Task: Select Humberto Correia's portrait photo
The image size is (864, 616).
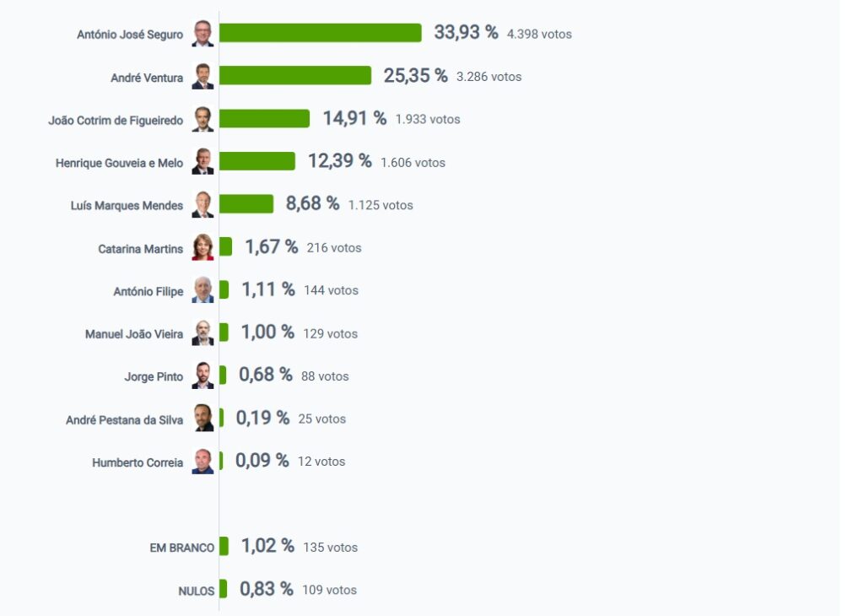Action: 202,462
